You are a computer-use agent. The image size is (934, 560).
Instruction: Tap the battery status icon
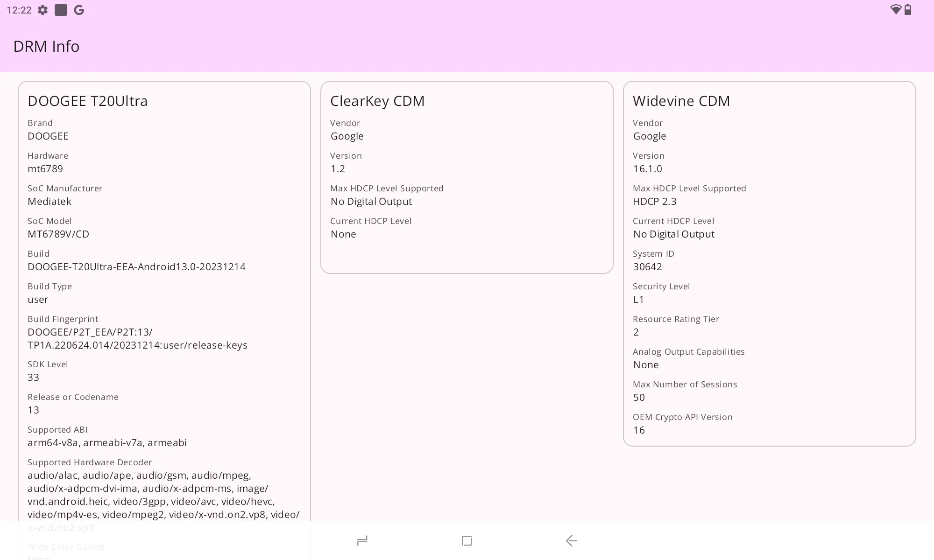(908, 10)
